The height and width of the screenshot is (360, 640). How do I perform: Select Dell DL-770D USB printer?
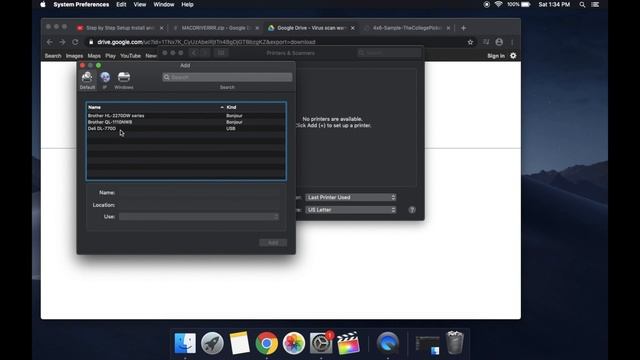[186, 128]
